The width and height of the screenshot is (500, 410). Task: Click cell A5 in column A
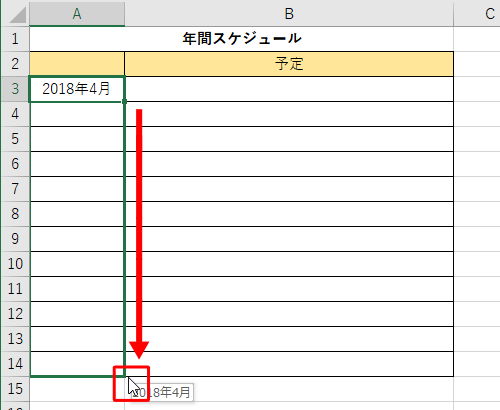tap(77, 139)
